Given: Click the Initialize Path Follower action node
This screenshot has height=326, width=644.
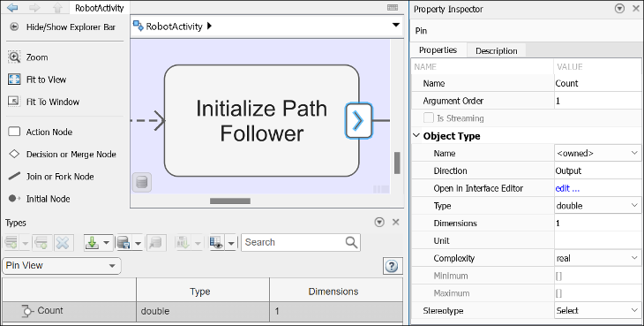Looking at the screenshot, I should coord(262,121).
